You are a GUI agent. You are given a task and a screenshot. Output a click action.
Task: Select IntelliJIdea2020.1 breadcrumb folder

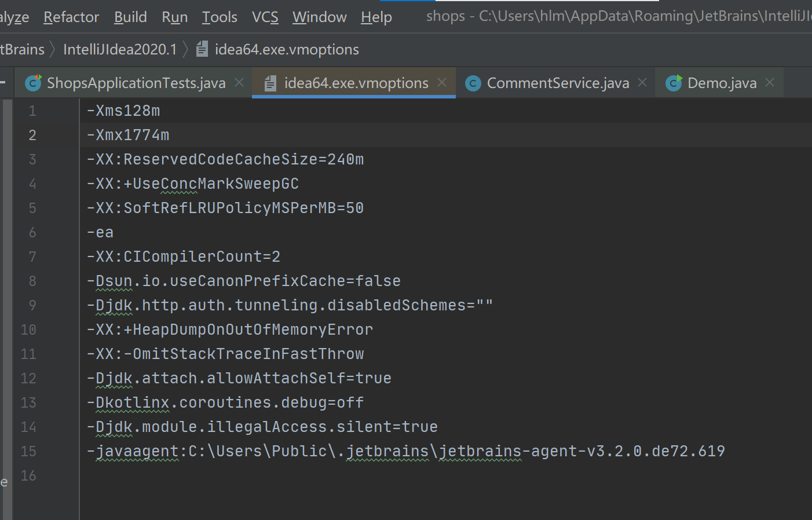coord(120,50)
